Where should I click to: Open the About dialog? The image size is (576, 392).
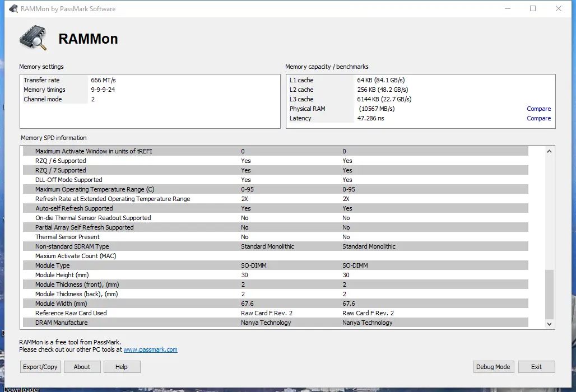[x=82, y=367]
